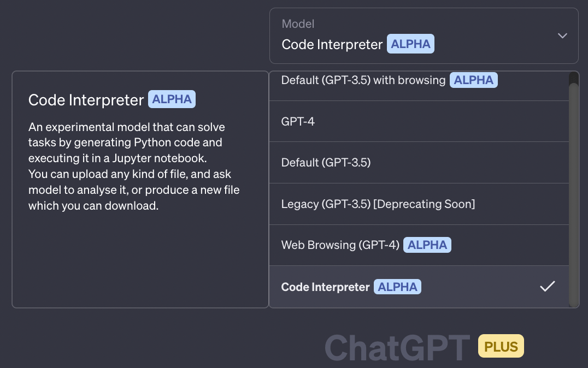Viewport: 588px width, 368px height.
Task: Click the ALPHA badge next to Code Interpreter
Action: 397,286
